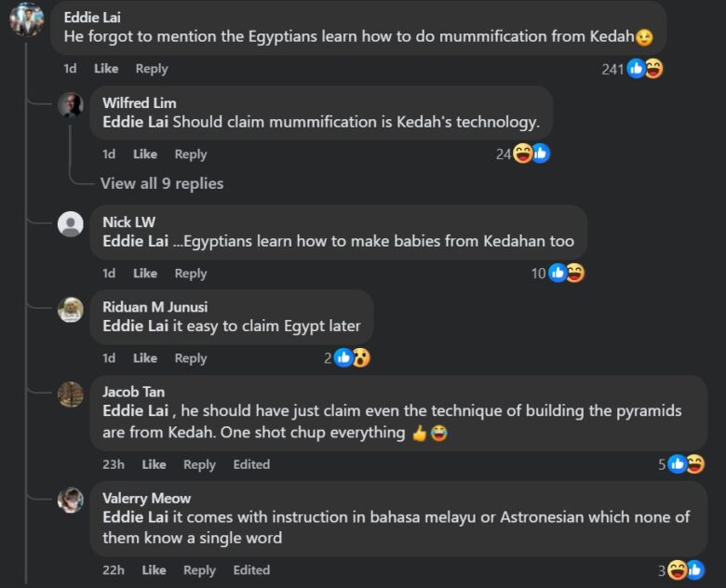The width and height of the screenshot is (726, 588).
Task: Open Riduan M Junusi's avatar
Action: pyautogui.click(x=71, y=309)
